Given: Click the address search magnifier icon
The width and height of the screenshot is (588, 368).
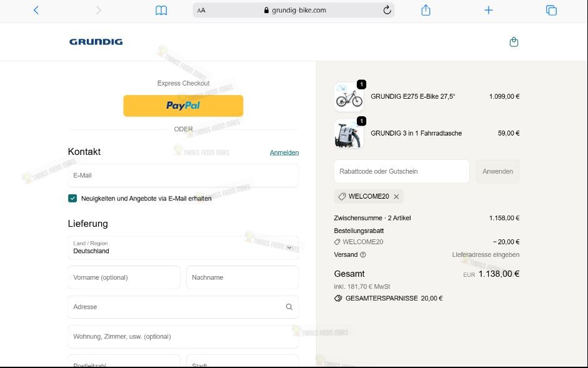Looking at the screenshot, I should pos(289,307).
